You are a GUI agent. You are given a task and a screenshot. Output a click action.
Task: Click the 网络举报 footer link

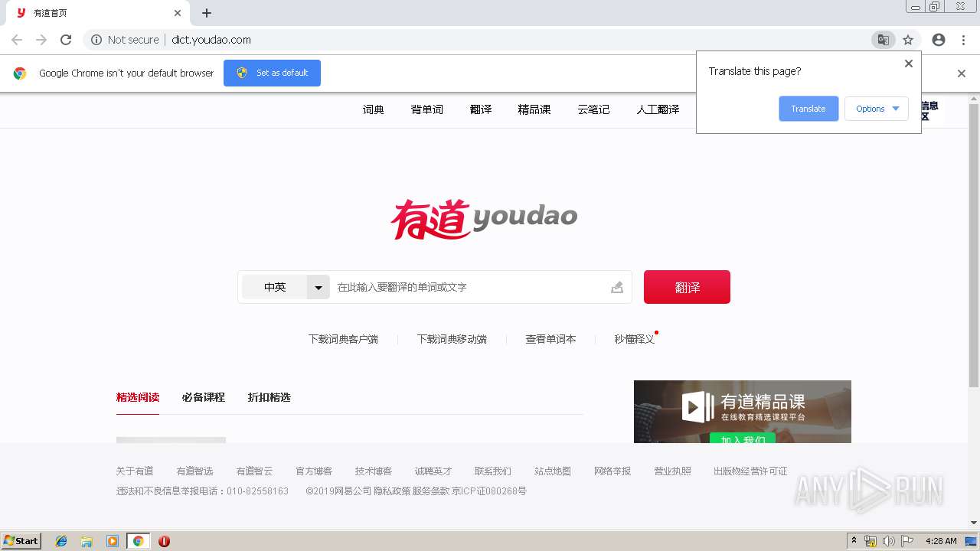click(612, 471)
